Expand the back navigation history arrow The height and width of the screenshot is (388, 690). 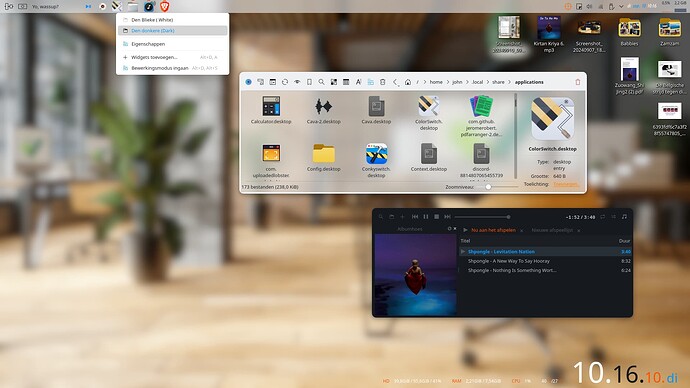pos(396,82)
